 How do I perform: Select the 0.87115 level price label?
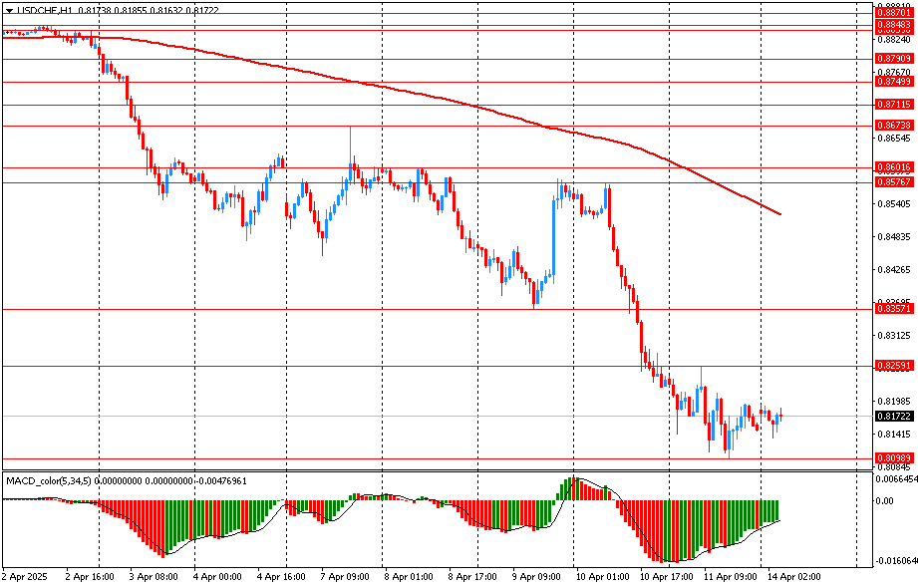tap(892, 105)
